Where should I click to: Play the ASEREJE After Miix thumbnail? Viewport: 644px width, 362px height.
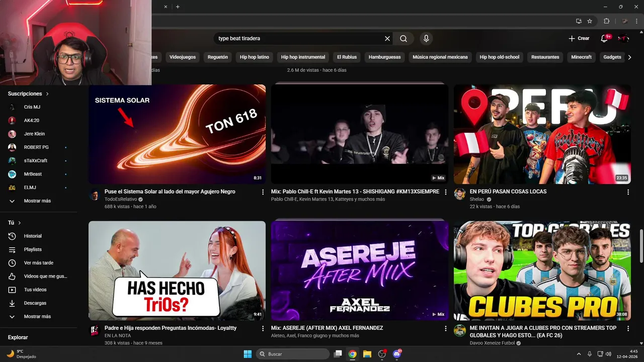[x=360, y=271]
